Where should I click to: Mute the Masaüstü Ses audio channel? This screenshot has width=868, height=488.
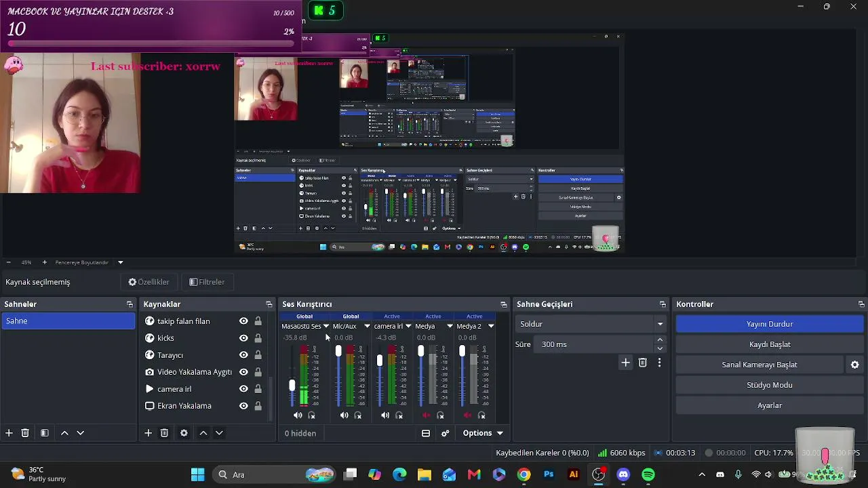[298, 415]
